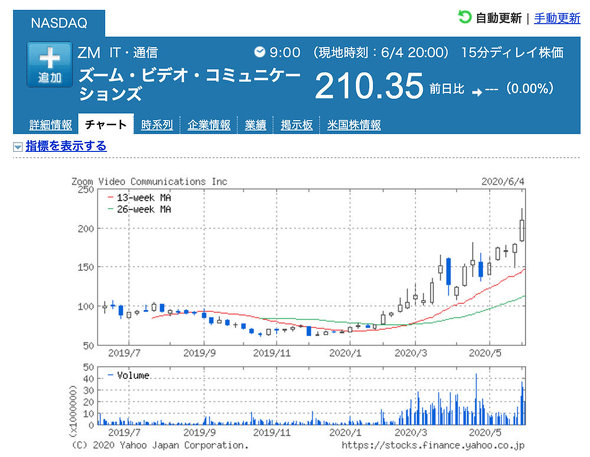Click (C) 2020 Yahoo Japan Corporation text
Viewport: 590px width, 457px height.
[160, 445]
